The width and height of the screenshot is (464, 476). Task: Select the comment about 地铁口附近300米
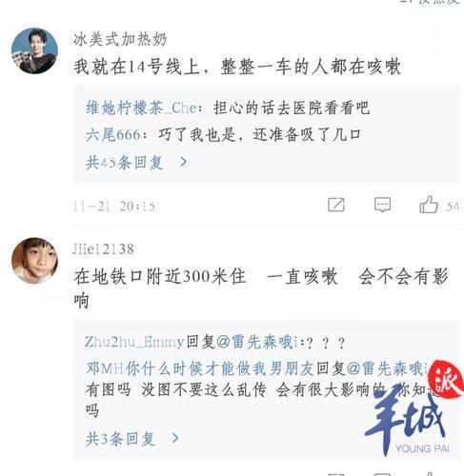[x=261, y=288]
